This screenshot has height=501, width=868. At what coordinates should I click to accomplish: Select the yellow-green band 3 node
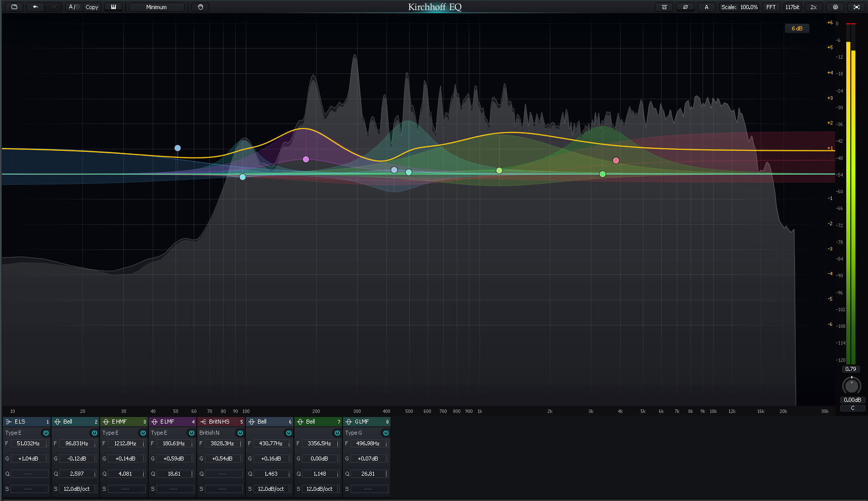(x=499, y=171)
